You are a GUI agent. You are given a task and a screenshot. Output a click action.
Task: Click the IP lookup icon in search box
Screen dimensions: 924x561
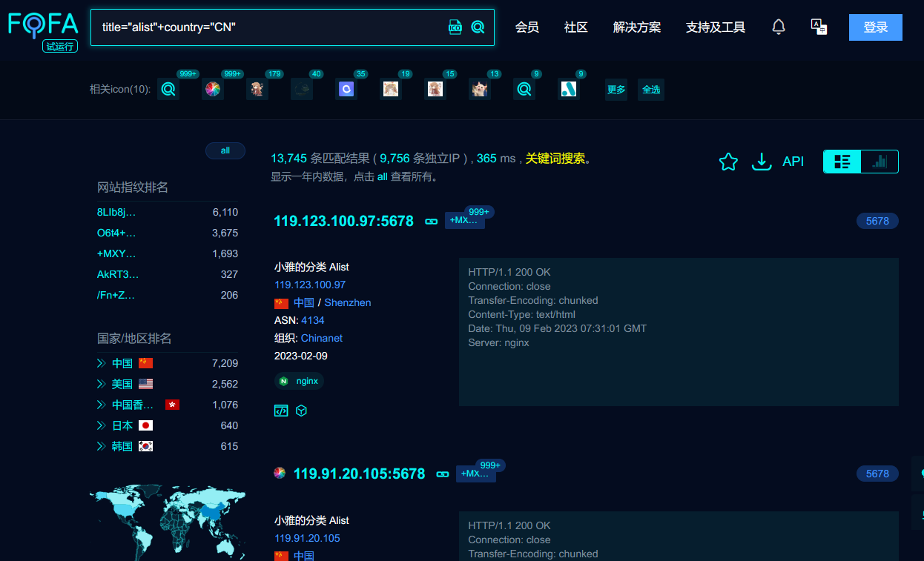point(455,27)
